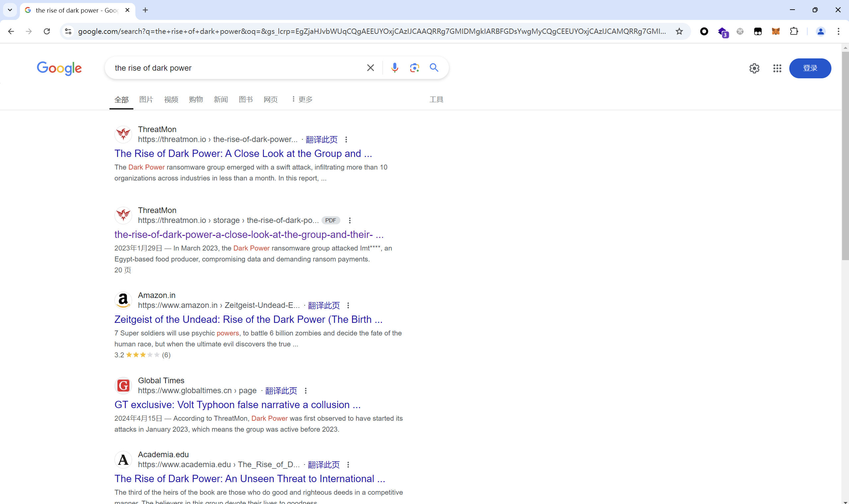
Task: Focus the Google search input field
Action: pyautogui.click(x=238, y=68)
